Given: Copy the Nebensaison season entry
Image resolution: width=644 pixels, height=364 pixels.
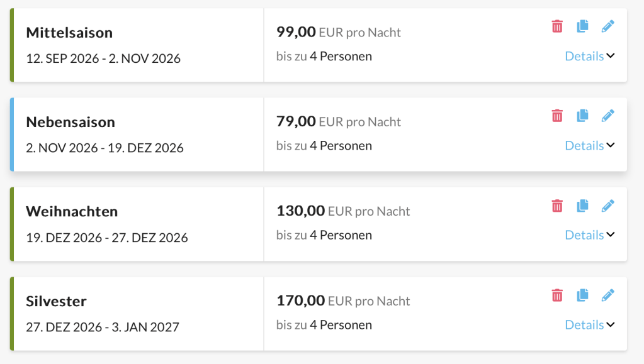Looking at the screenshot, I should coord(583,116).
